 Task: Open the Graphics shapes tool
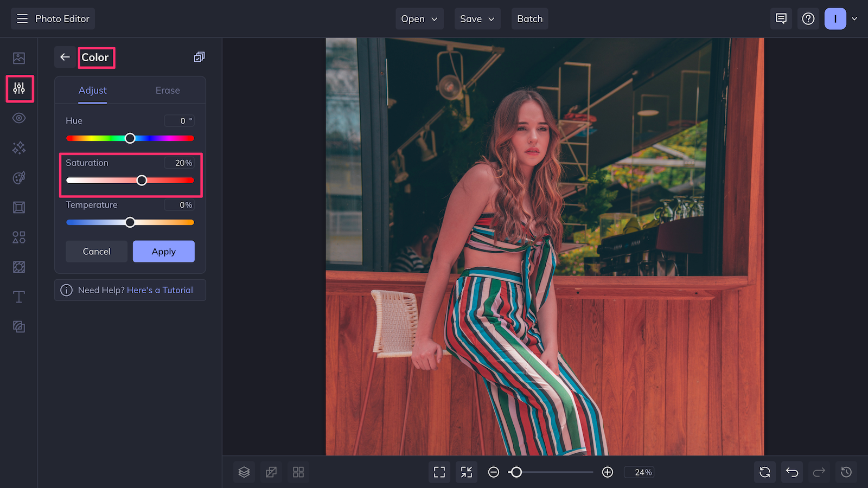point(19,237)
